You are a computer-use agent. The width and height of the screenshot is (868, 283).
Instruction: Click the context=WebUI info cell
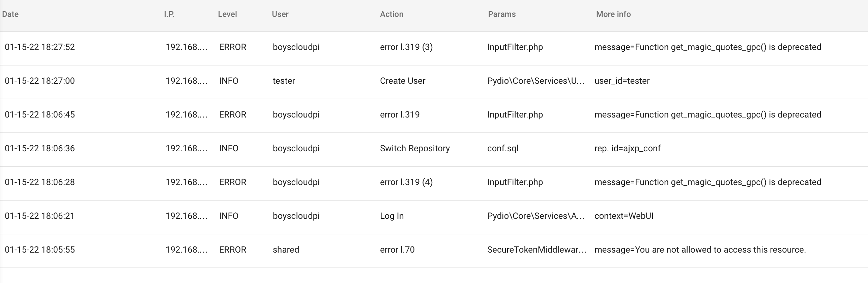(624, 216)
